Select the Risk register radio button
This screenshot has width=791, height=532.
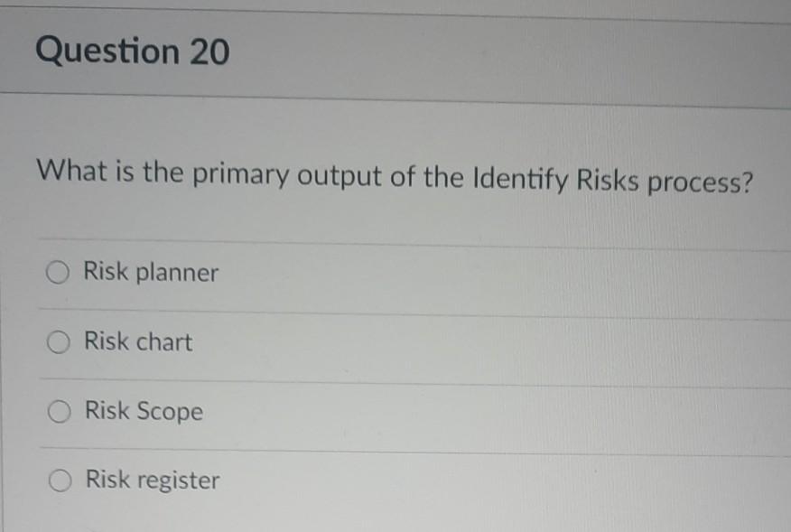60,481
